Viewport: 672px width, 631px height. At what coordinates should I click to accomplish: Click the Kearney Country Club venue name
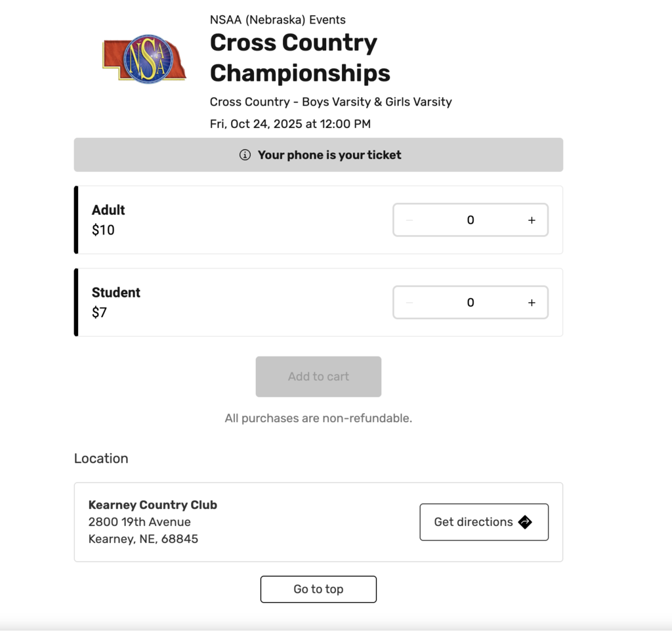point(153,505)
